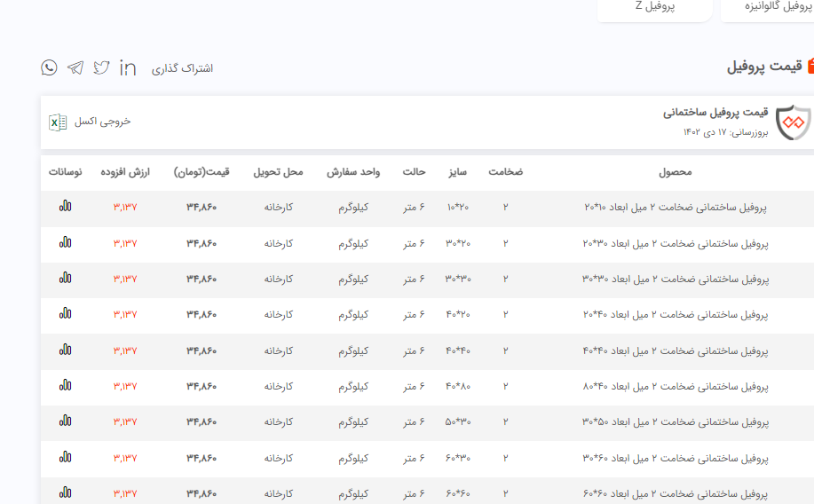The height and width of the screenshot is (504, 814).
Task: Open price fluctuation chart for 30*30 profile
Action: point(65,278)
